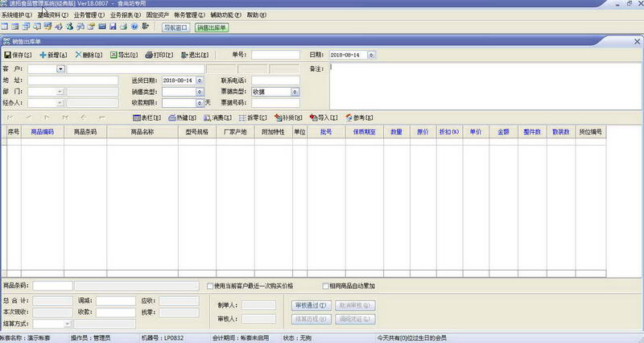Viewport: 644px width, 343px height.
Task: Delete the order using 删除[D]
Action: [x=89, y=55]
